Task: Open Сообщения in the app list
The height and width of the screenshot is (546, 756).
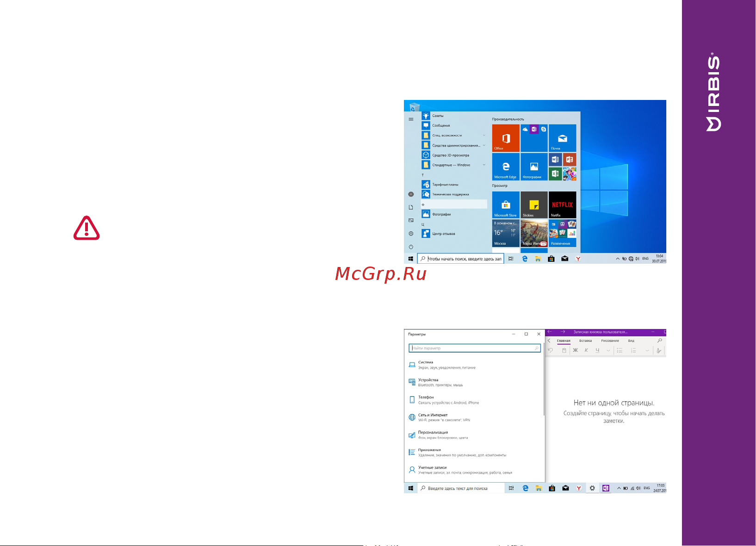Action: pyautogui.click(x=454, y=125)
